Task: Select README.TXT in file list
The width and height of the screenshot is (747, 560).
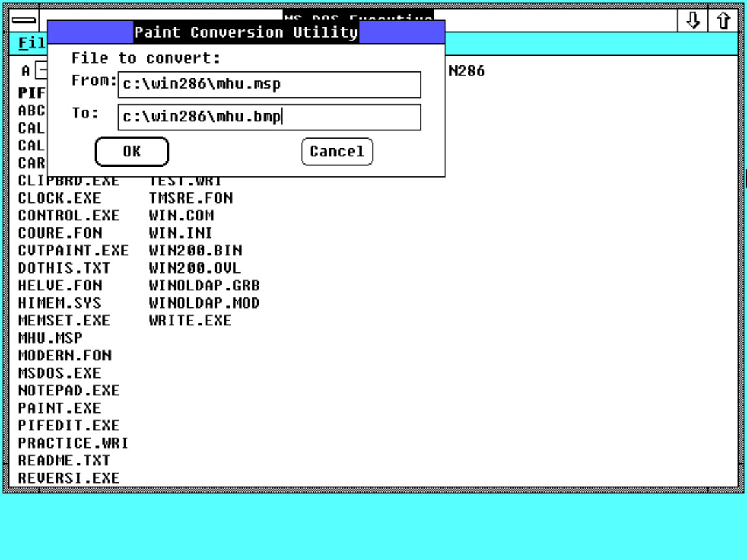Action: 64,461
